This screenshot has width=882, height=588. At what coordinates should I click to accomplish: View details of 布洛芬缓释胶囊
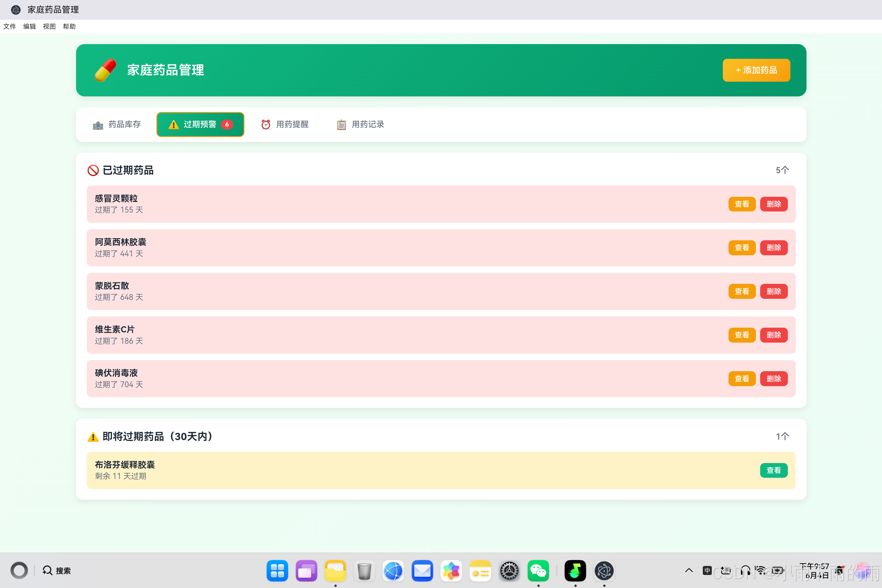[774, 470]
